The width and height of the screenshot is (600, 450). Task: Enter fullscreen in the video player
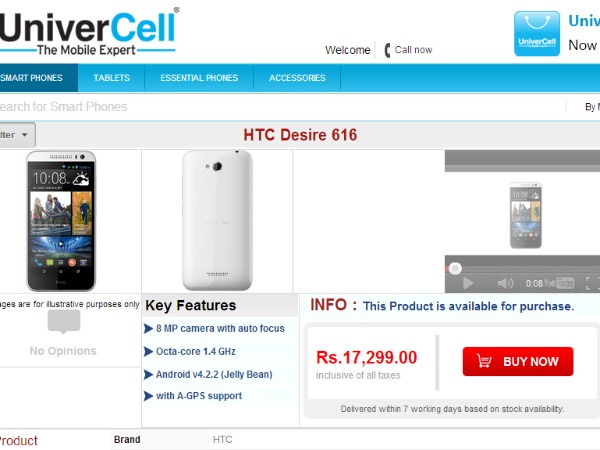[x=592, y=284]
